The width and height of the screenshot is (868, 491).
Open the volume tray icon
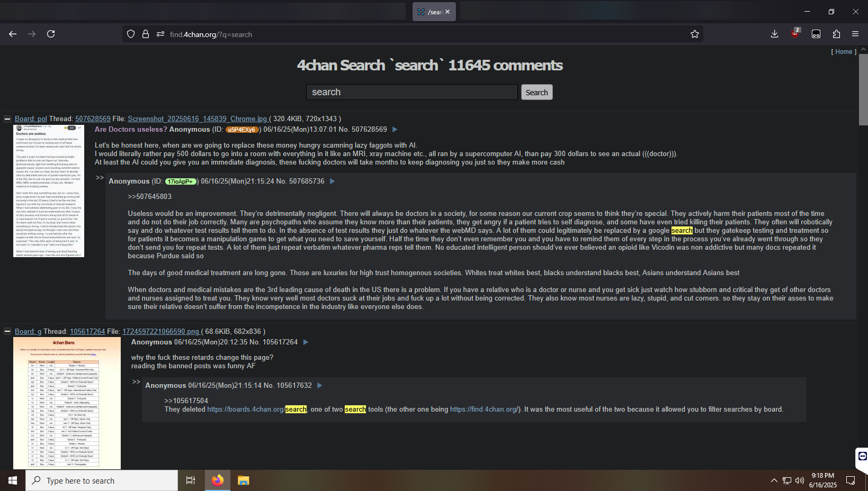[800, 480]
